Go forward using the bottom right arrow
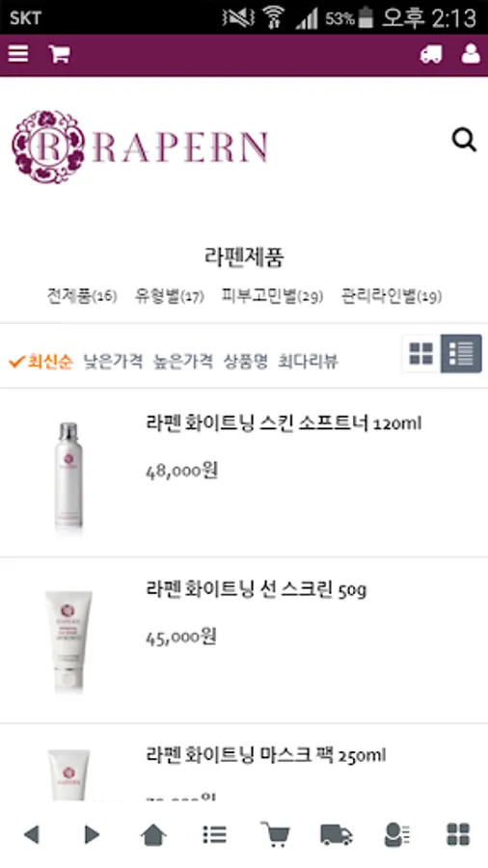Screen dimensions: 488x868 (92, 833)
